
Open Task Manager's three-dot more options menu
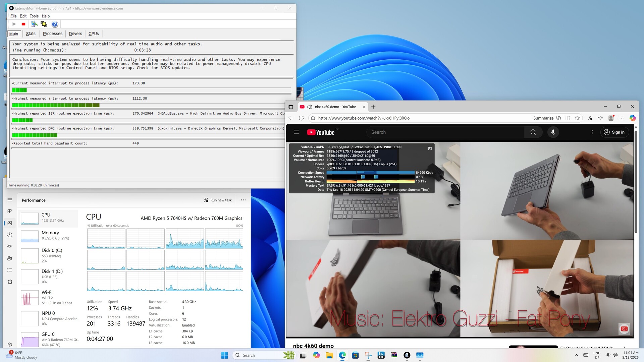pos(243,200)
